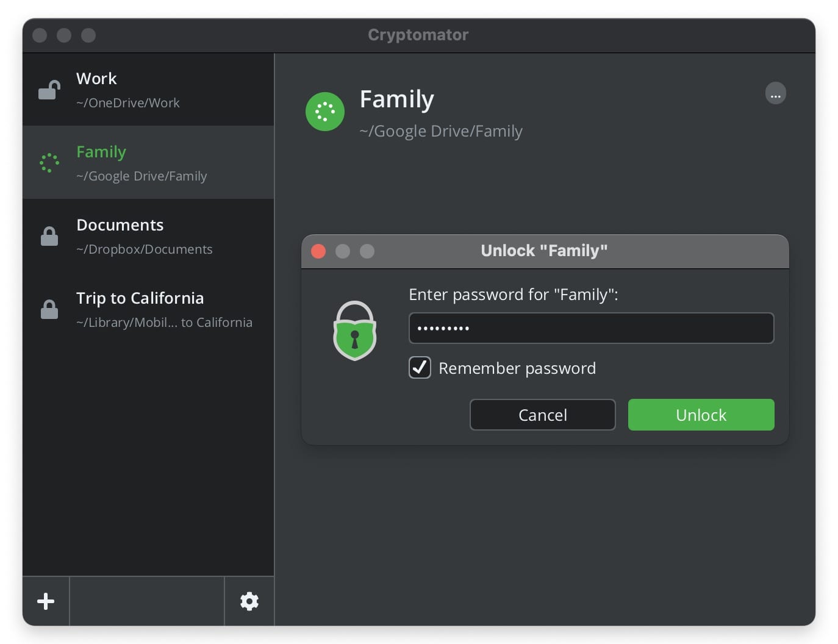Add a new vault with the plus button

click(x=46, y=601)
